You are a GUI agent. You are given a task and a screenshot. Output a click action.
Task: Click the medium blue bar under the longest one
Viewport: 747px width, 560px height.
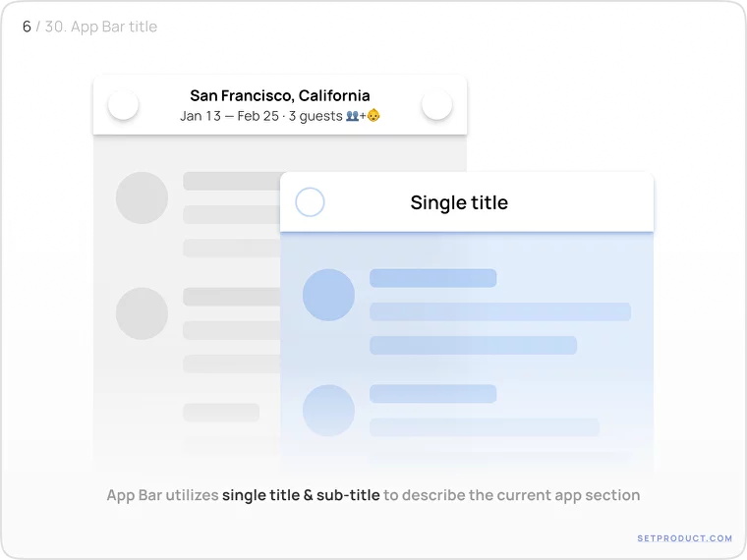coord(473,345)
